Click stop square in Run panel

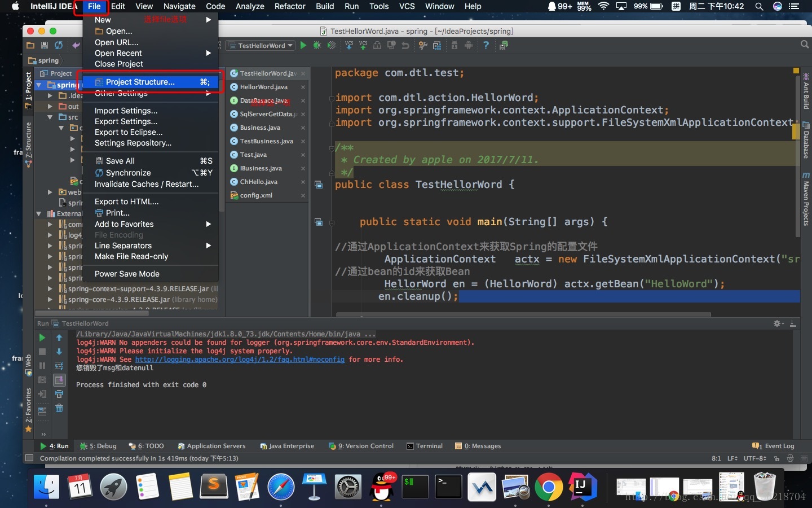(x=42, y=352)
